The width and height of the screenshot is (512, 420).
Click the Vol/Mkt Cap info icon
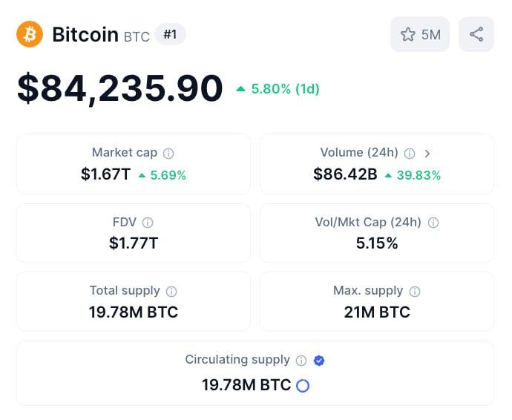[433, 223]
